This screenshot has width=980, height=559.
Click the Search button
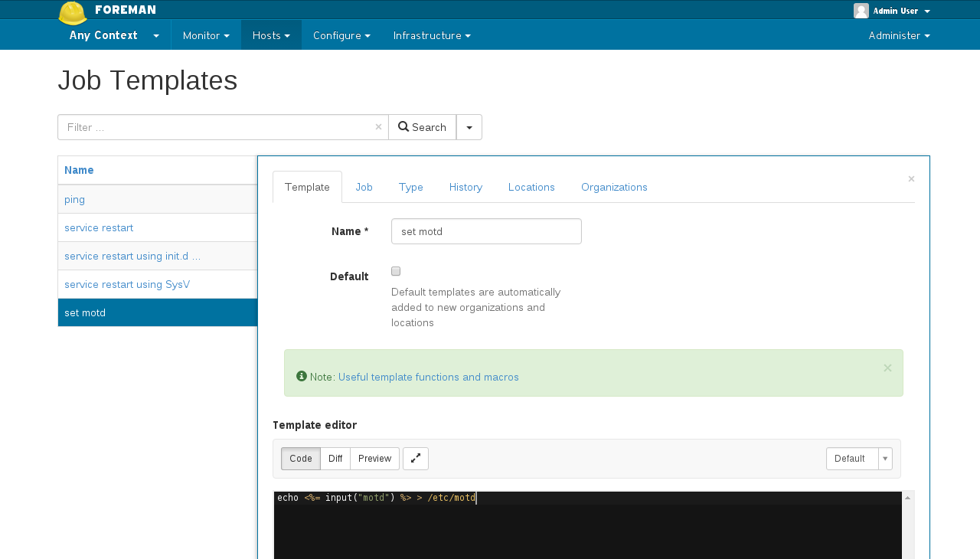coord(422,127)
